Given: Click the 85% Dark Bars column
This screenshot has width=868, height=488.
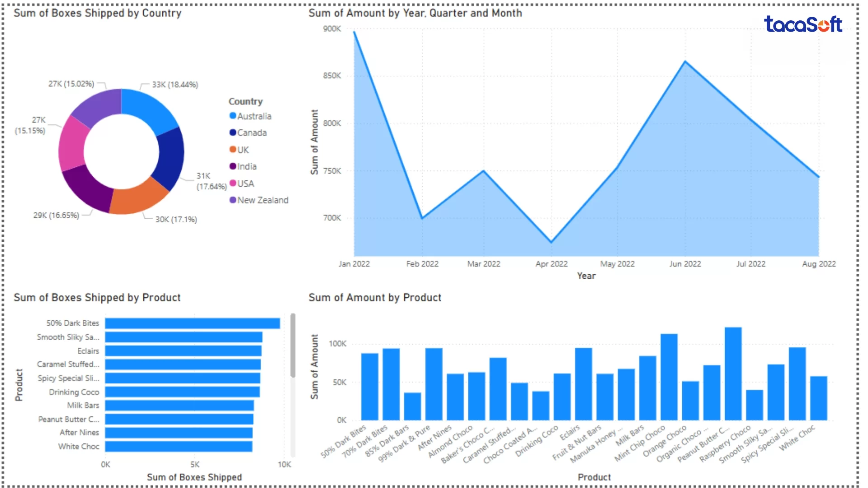Looking at the screenshot, I should point(412,406).
